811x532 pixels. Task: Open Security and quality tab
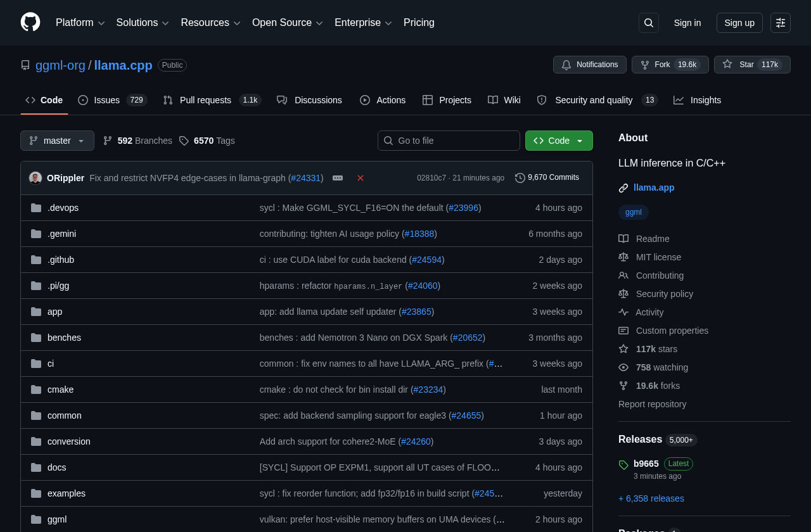tap(597, 100)
